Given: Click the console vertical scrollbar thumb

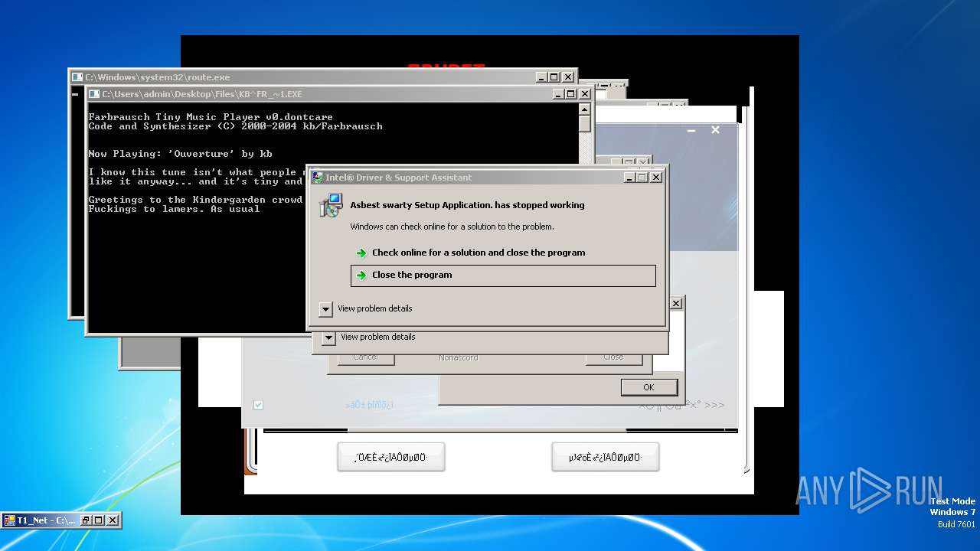Looking at the screenshot, I should (584, 123).
